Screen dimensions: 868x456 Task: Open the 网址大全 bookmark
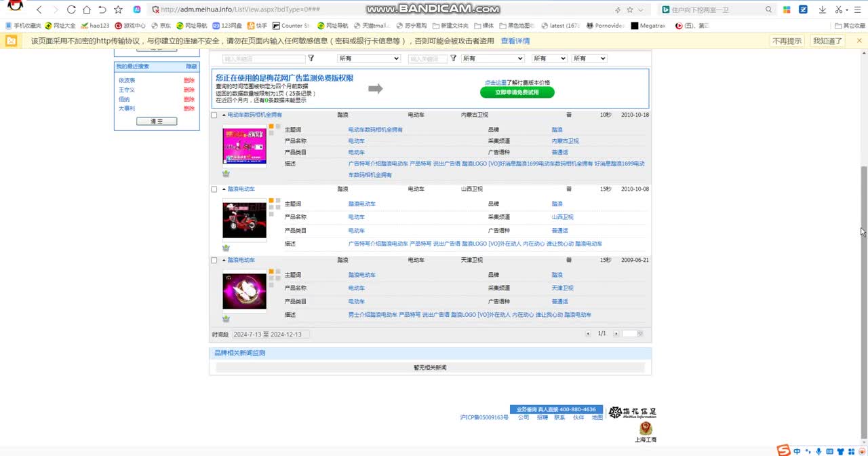[x=60, y=26]
